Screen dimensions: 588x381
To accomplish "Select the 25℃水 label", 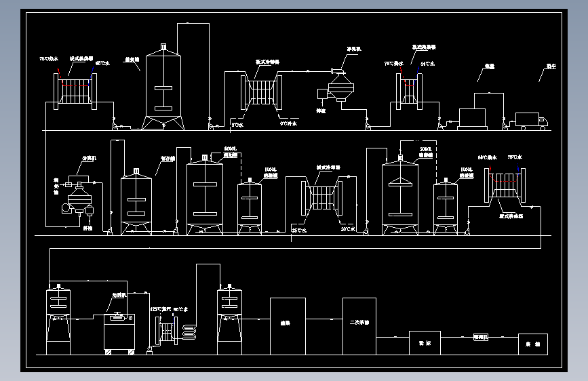I will tap(299, 230).
